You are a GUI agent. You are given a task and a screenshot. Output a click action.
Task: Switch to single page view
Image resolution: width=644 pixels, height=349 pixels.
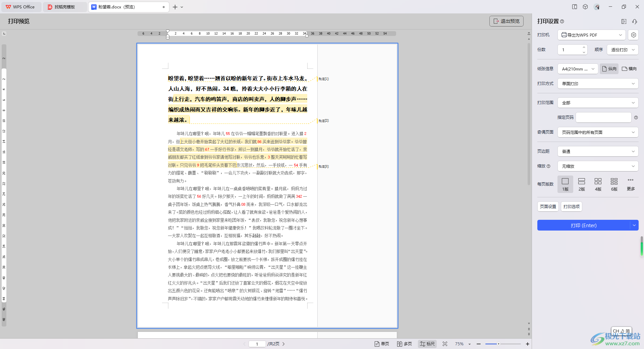[382, 344]
